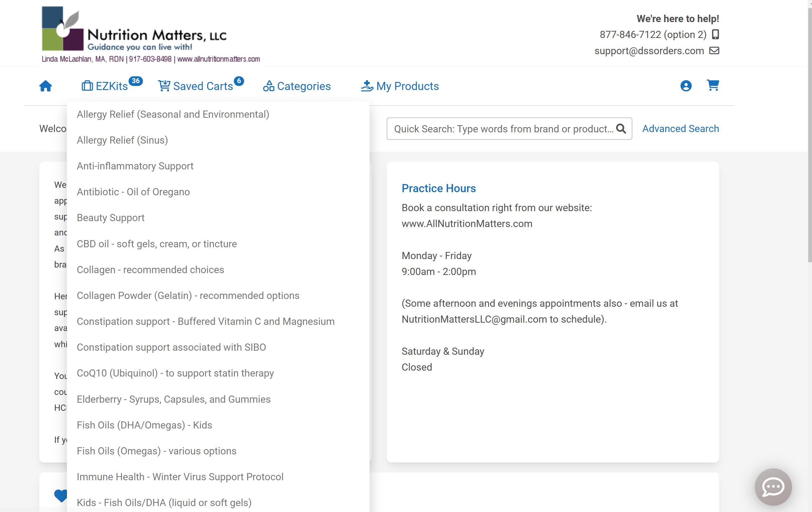Open the user account profile icon
Screen dimensions: 812x512
(x=686, y=86)
